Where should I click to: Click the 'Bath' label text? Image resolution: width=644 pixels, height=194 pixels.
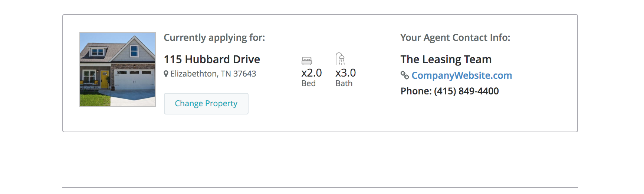pos(344,84)
